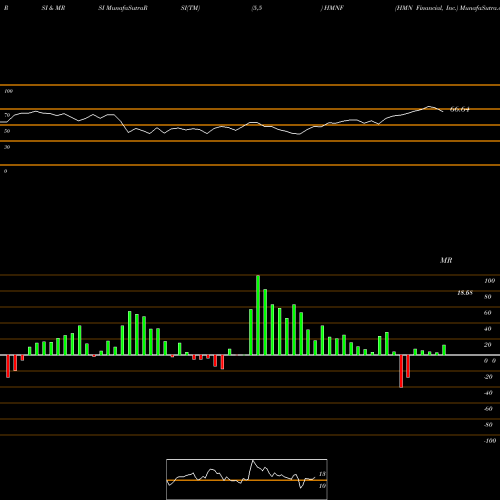Click the MR axis 80 label

coord(488,297)
